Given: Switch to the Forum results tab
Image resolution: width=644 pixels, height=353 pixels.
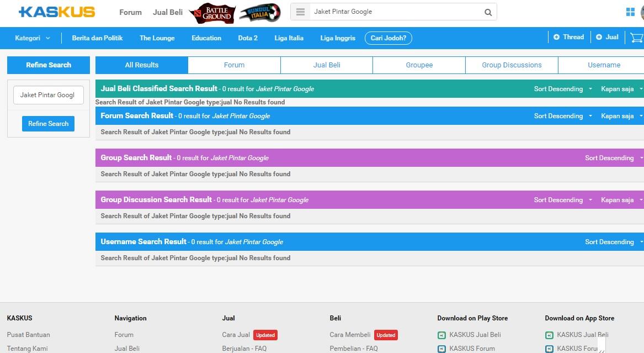Looking at the screenshot, I should point(234,65).
